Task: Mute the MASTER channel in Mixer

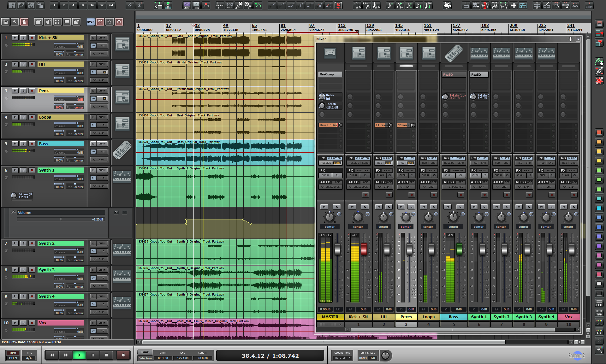Action: point(324,207)
